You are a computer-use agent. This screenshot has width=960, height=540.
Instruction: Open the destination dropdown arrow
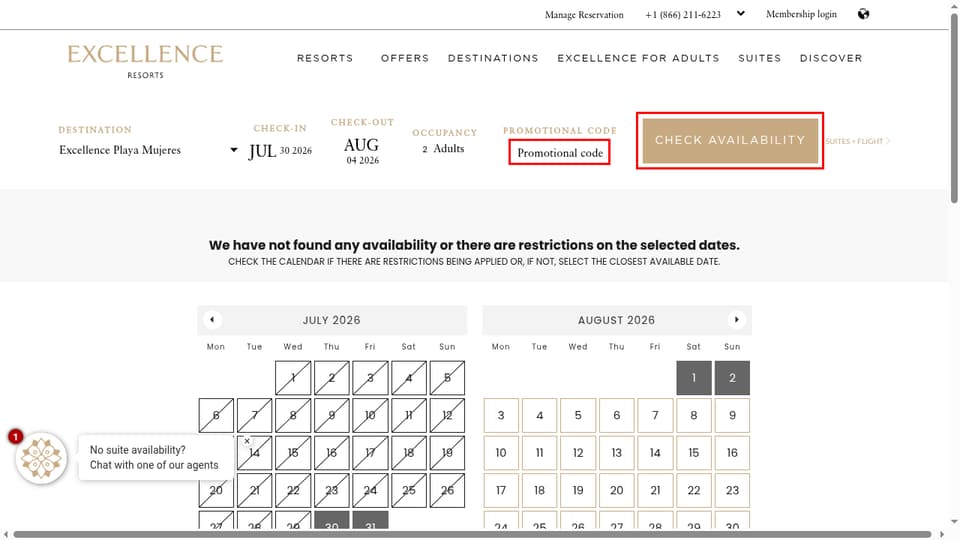tap(233, 150)
